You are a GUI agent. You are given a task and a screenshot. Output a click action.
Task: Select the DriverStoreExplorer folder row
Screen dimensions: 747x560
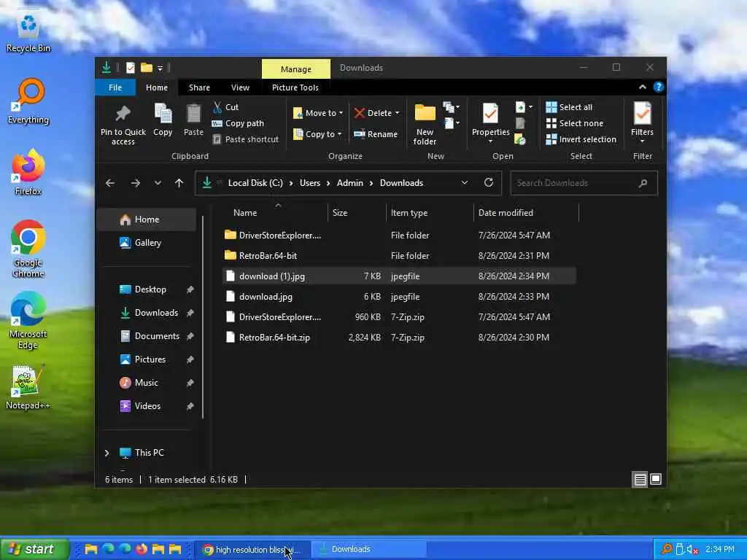tap(399, 236)
